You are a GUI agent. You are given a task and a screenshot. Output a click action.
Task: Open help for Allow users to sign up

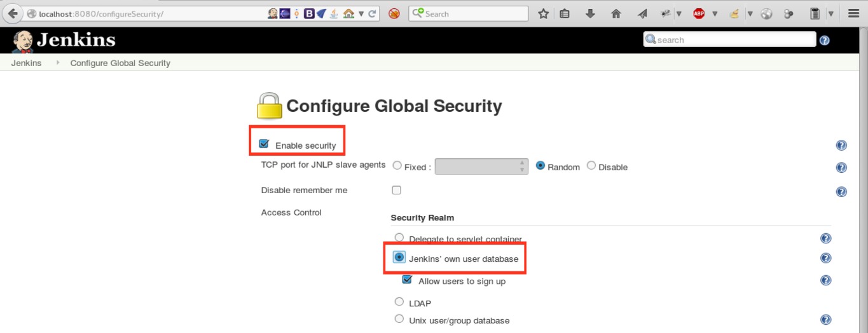[x=825, y=280]
